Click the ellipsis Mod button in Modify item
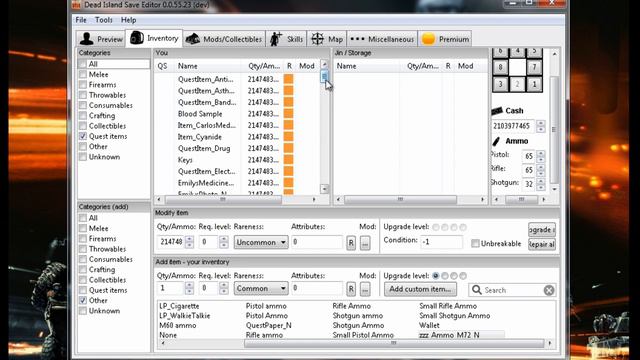The height and width of the screenshot is (360, 640). [365, 243]
